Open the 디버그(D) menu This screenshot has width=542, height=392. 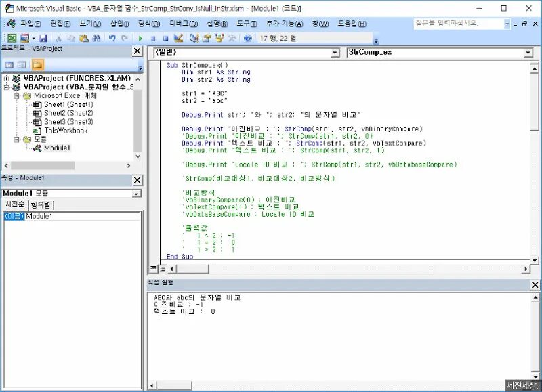tap(184, 24)
